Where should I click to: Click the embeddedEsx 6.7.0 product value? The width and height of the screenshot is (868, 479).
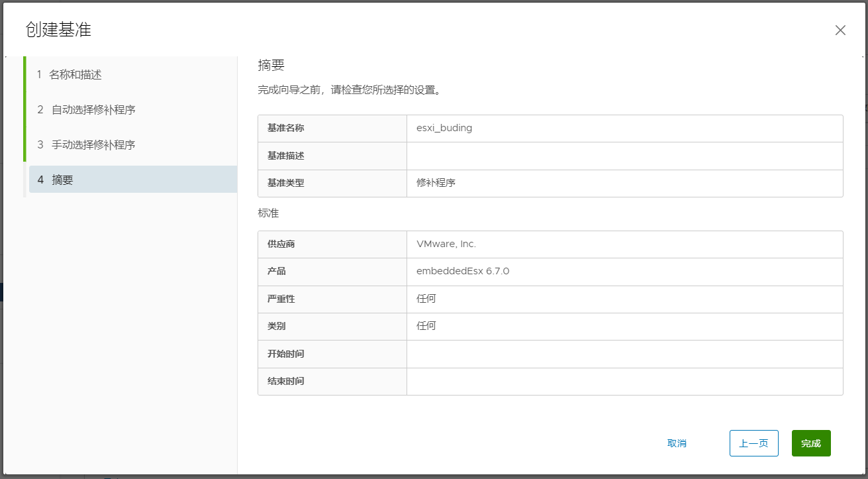463,271
